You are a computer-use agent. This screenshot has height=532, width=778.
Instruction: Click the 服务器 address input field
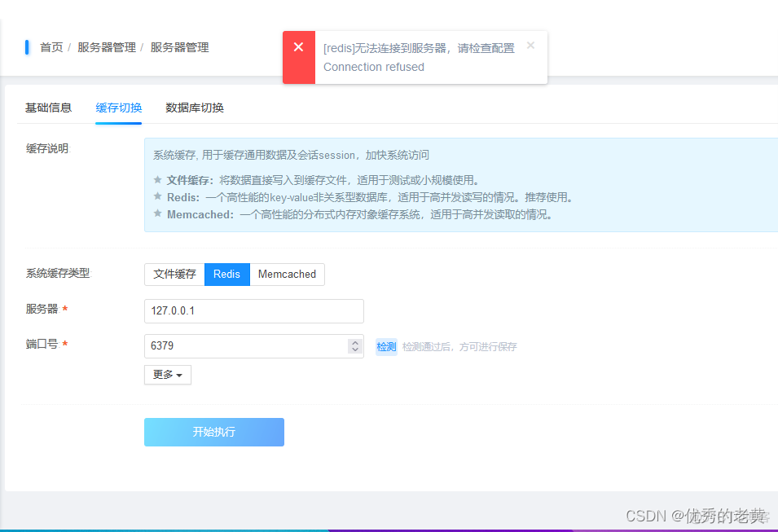coord(253,311)
